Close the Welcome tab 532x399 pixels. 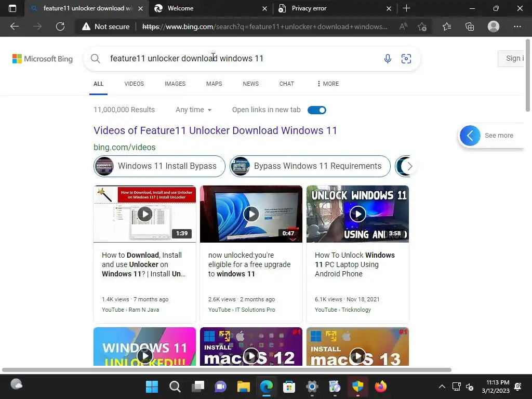coord(264,8)
